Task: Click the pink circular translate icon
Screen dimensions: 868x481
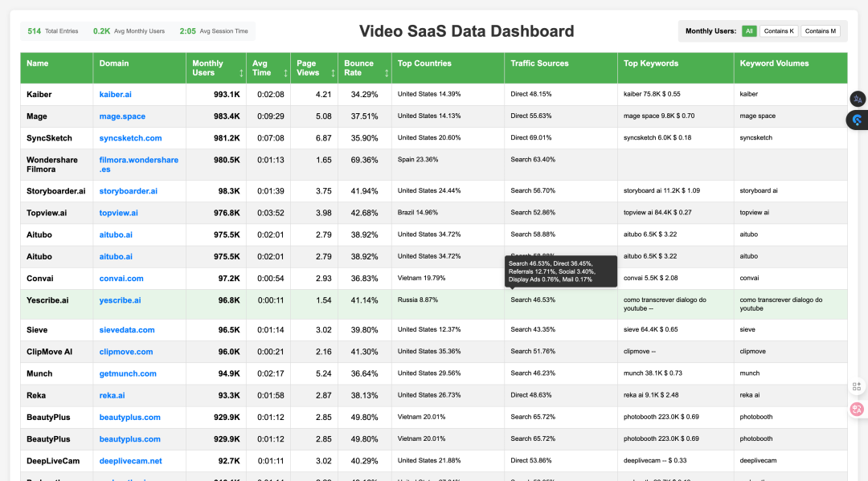Action: (x=857, y=409)
